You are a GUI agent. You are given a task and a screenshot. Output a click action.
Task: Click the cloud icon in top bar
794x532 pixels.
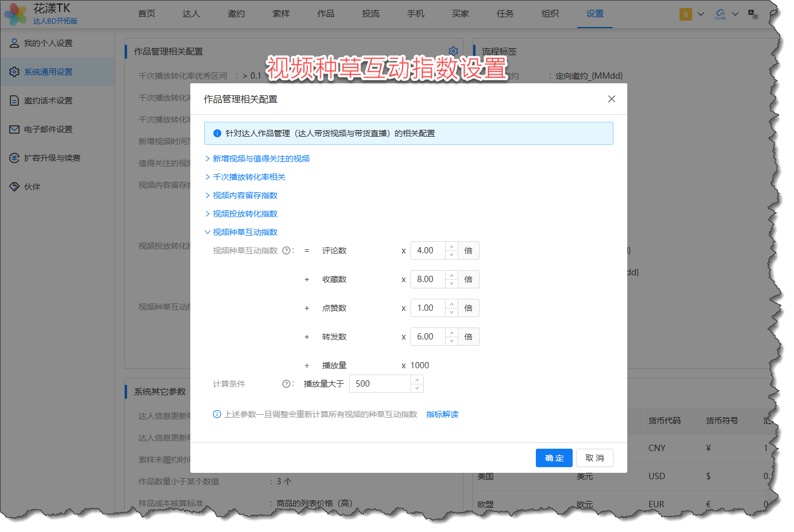click(x=720, y=14)
